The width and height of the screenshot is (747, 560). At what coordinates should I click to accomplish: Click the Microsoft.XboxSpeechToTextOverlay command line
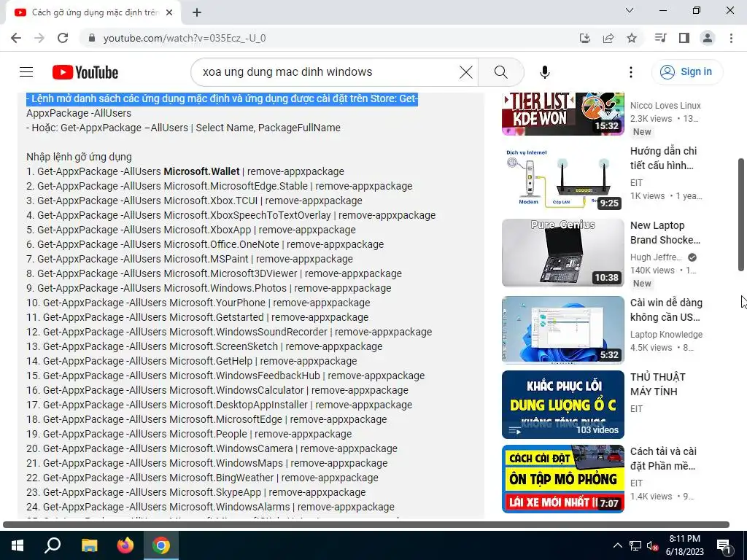click(x=231, y=215)
